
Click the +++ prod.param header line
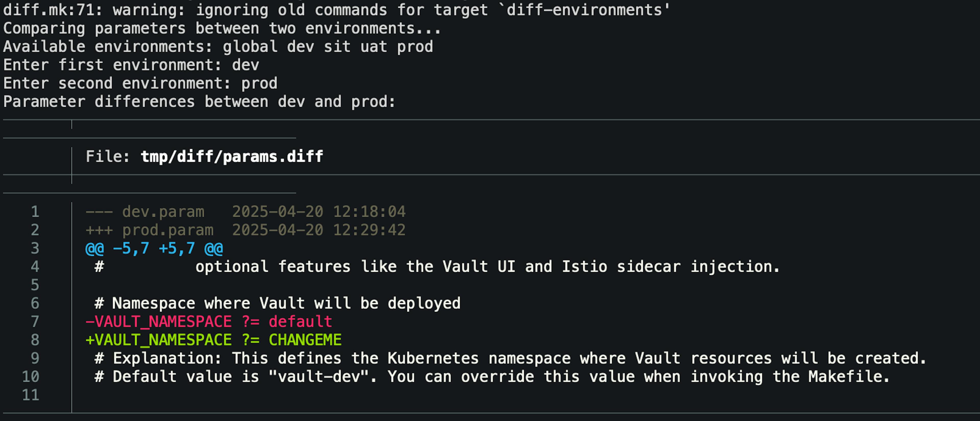tap(245, 230)
